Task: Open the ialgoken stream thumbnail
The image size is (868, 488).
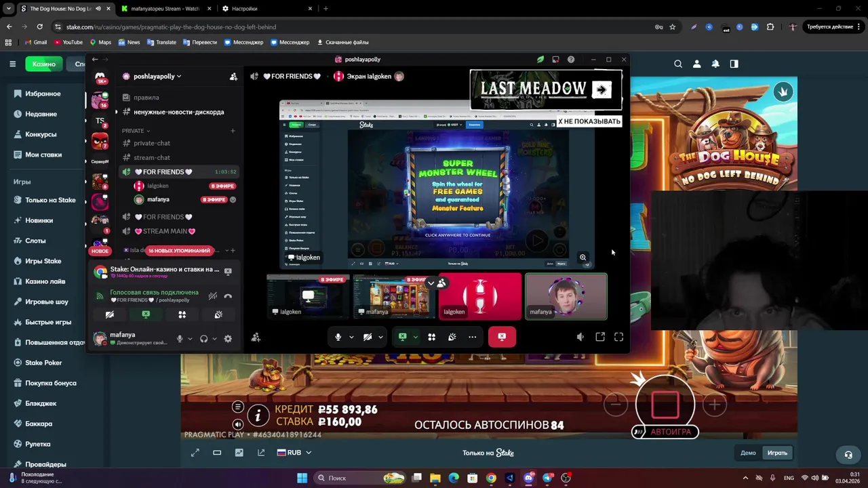Action: [308, 296]
